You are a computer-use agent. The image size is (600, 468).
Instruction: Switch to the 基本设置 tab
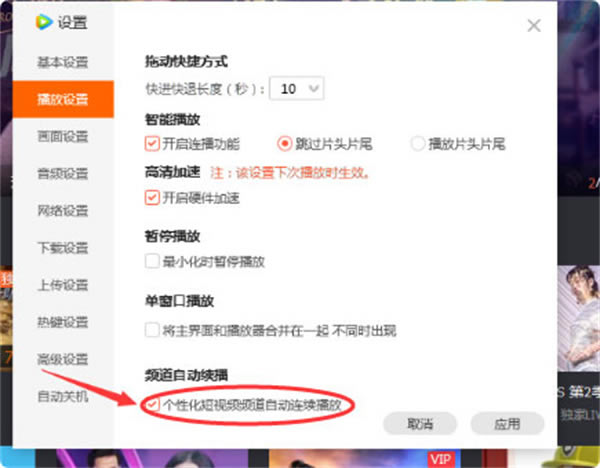63,63
